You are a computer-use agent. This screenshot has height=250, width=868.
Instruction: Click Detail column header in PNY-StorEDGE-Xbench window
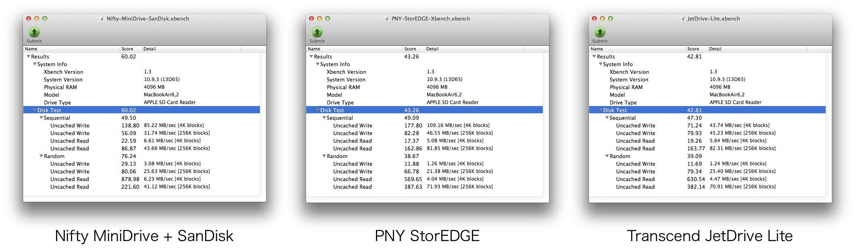point(475,49)
